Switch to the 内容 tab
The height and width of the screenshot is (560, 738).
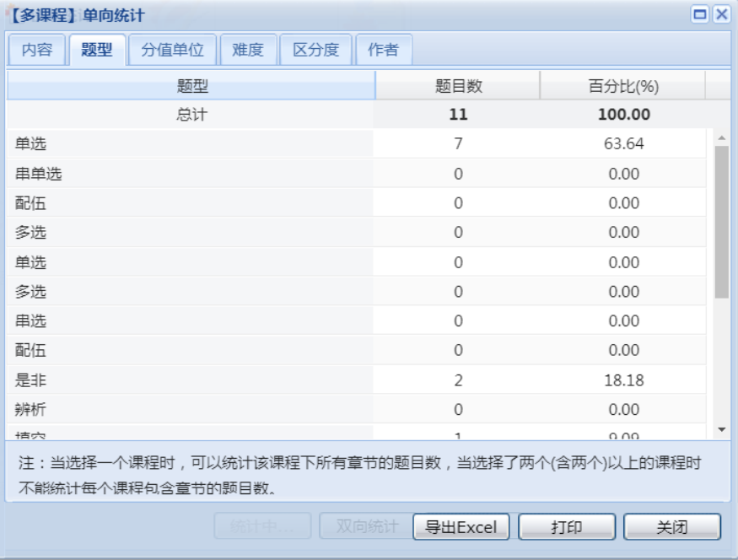click(36, 50)
